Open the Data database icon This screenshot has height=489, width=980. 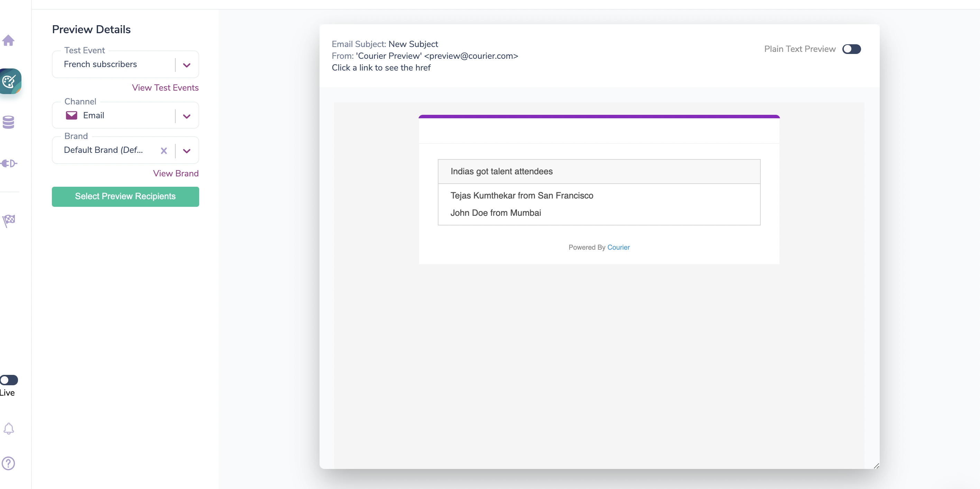point(8,122)
